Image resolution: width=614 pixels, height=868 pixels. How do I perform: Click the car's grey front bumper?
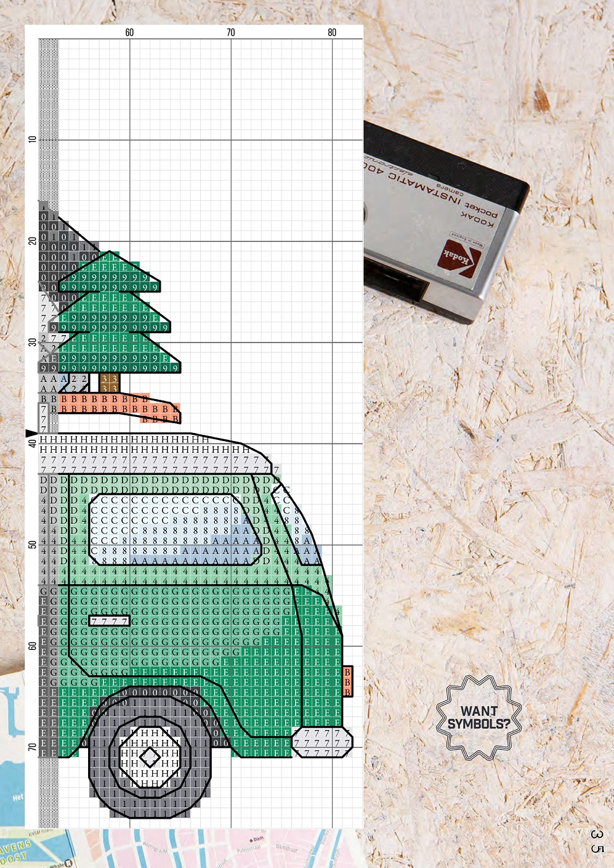[321, 742]
